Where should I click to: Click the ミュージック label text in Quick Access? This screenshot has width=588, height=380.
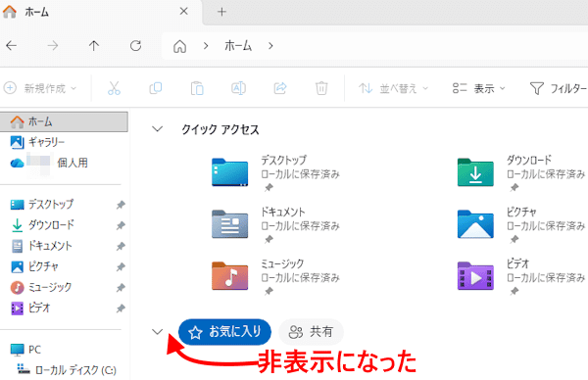coord(282,263)
